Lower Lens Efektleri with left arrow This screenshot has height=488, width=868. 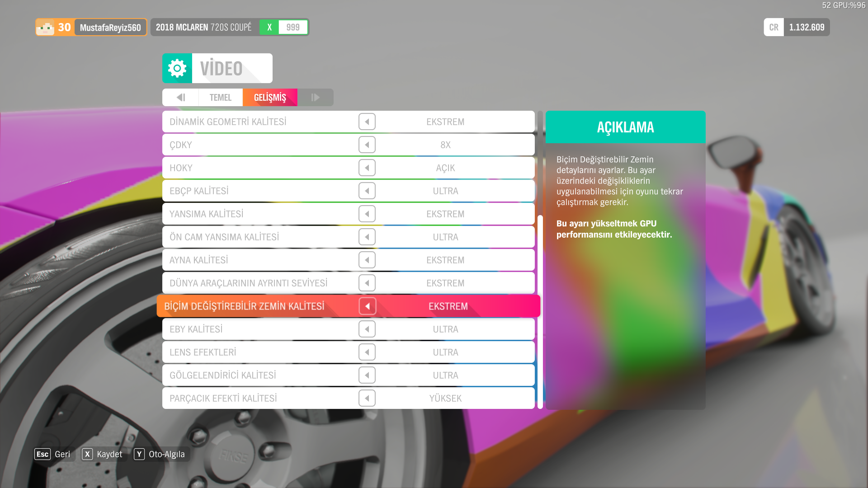tap(367, 352)
